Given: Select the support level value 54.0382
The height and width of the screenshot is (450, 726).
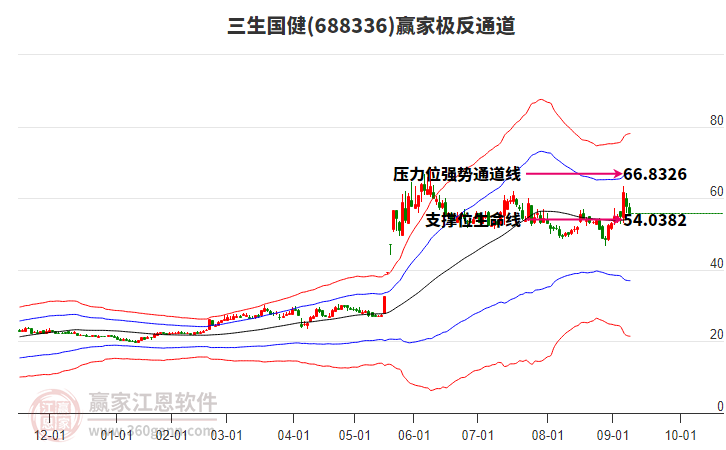Looking at the screenshot, I should tap(655, 220).
